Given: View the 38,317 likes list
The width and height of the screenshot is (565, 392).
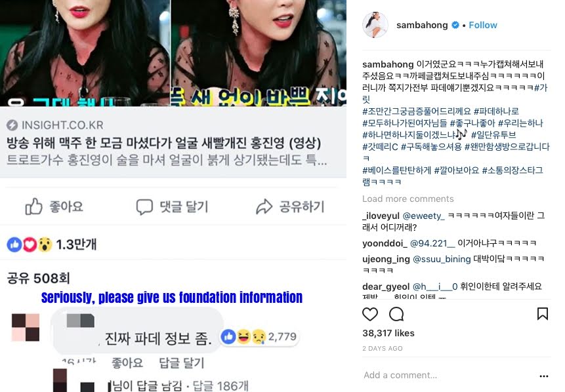Looking at the screenshot, I should (x=388, y=333).
